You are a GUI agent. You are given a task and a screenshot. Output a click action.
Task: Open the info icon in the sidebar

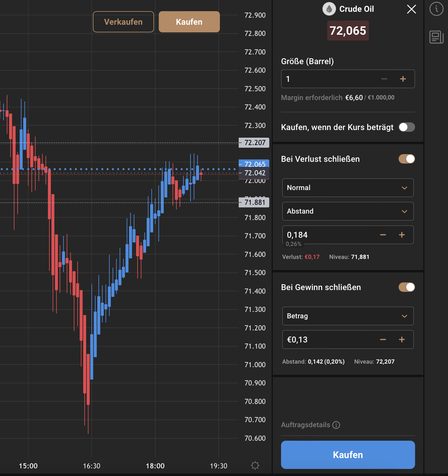pos(436,9)
